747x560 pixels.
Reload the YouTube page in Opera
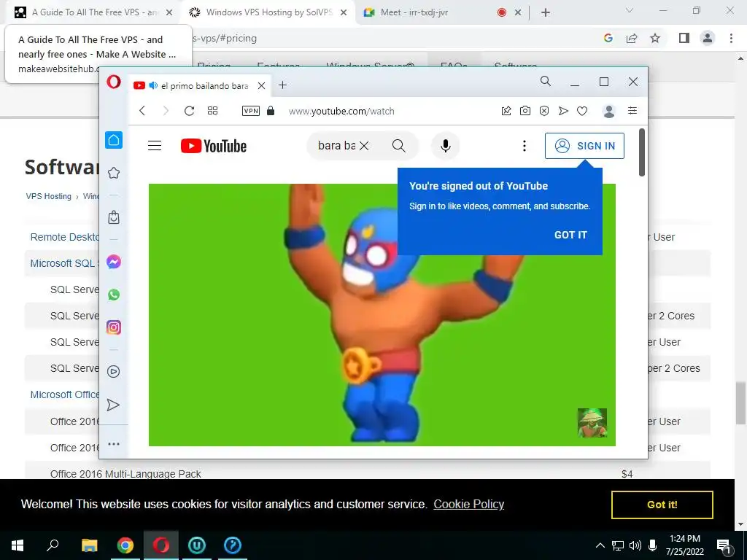point(189,111)
